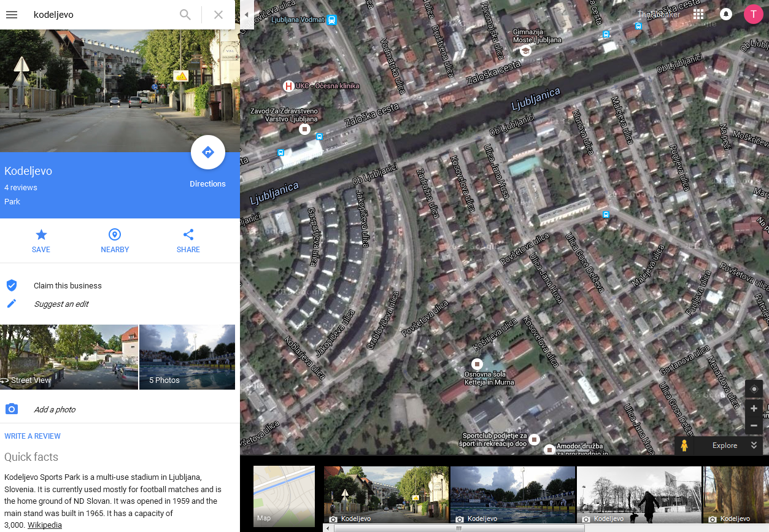Screen dimensions: 769x532
Task: Clear the search with X icon
Action: pyautogui.click(x=218, y=15)
